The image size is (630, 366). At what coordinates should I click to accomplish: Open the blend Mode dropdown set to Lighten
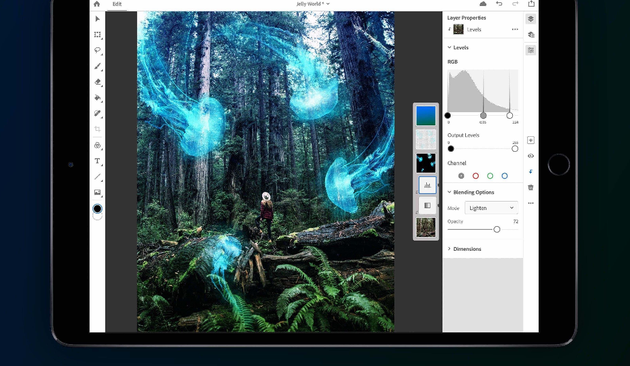coord(491,208)
